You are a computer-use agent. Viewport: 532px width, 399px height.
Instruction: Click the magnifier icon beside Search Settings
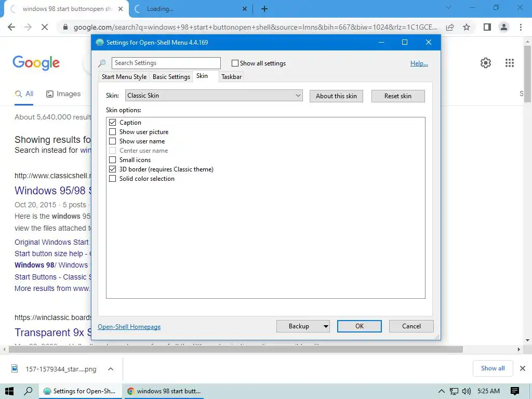(x=102, y=63)
